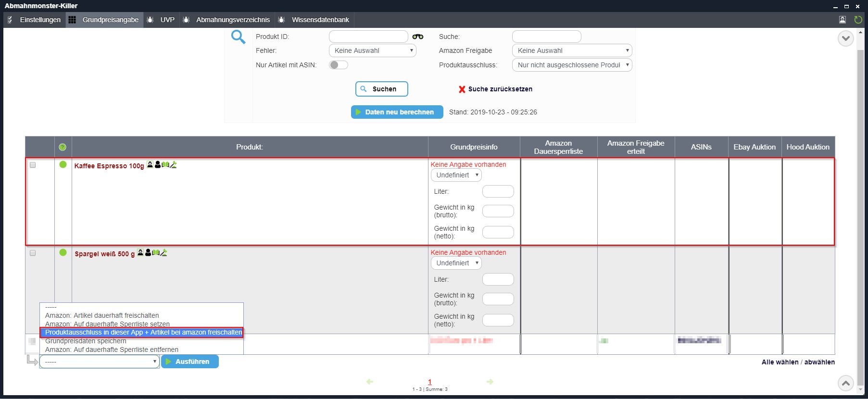The height and width of the screenshot is (399, 868).
Task: Click the black person icon beside Kaffee Espresso 100g
Action: pyautogui.click(x=158, y=165)
